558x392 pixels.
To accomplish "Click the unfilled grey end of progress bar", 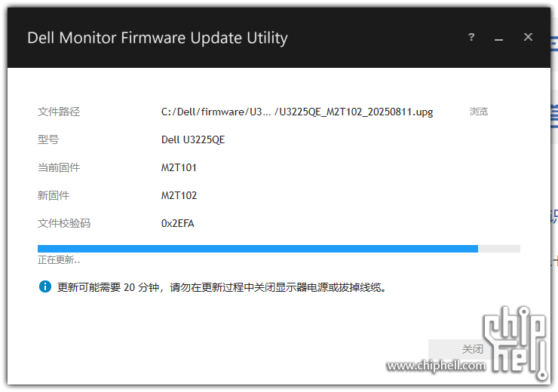I will point(499,249).
